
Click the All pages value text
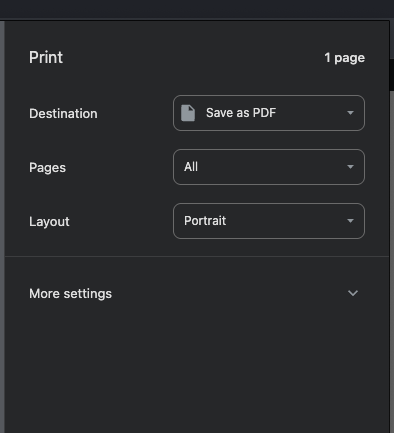191,167
